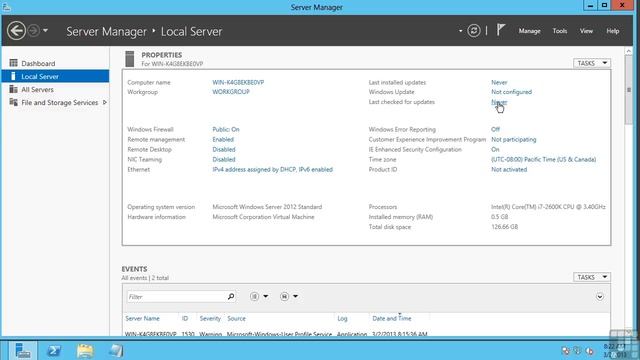Screen dimensions: 640x360
Task: Click the fourth taskbar application icon
Action: [x=116, y=351]
